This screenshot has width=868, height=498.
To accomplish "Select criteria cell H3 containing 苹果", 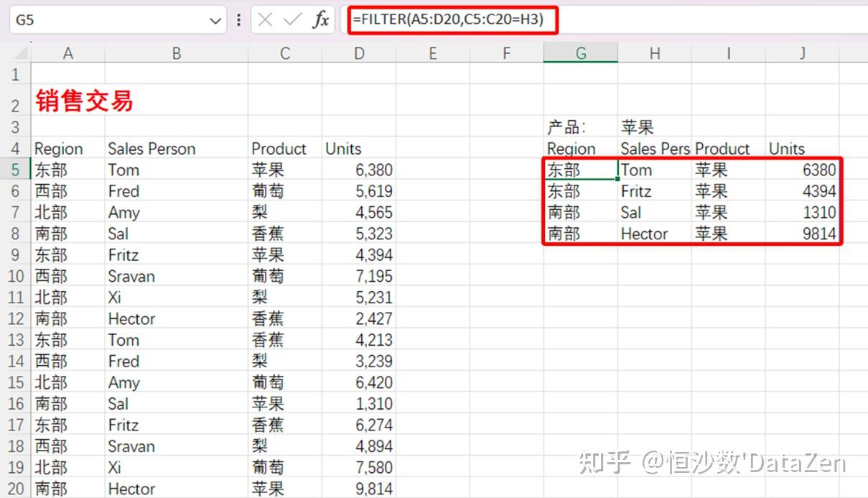I will pyautogui.click(x=654, y=128).
